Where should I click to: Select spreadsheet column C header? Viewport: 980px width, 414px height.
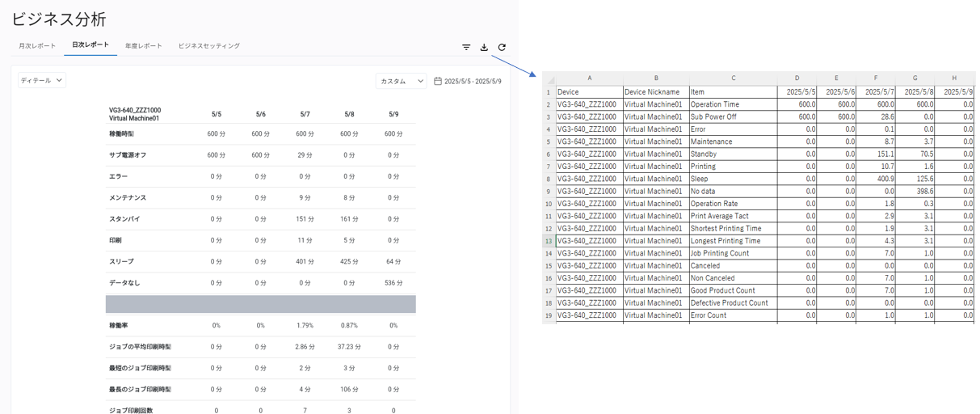coord(733,78)
